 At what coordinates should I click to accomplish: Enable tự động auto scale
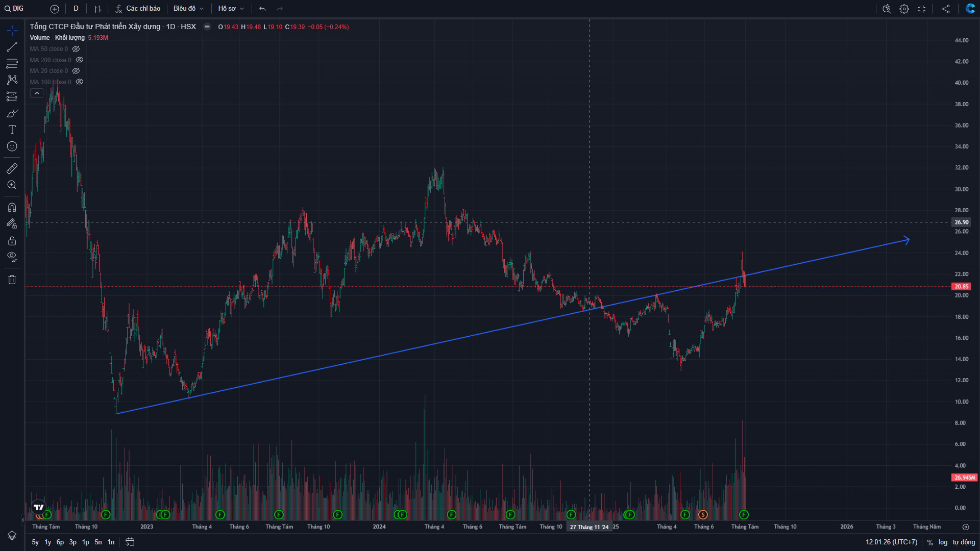coord(964,542)
